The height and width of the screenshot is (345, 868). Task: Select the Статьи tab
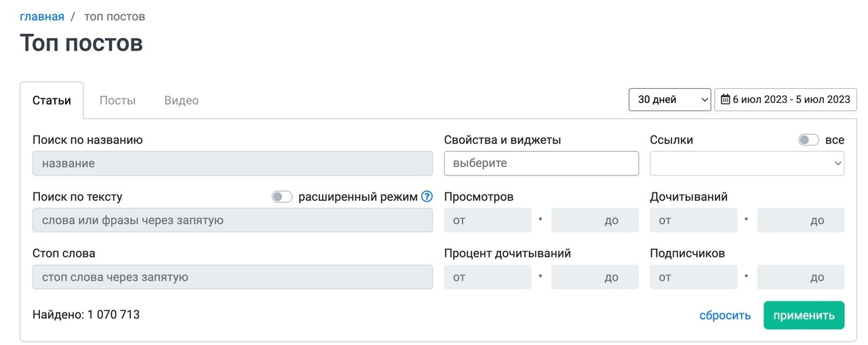pos(52,100)
